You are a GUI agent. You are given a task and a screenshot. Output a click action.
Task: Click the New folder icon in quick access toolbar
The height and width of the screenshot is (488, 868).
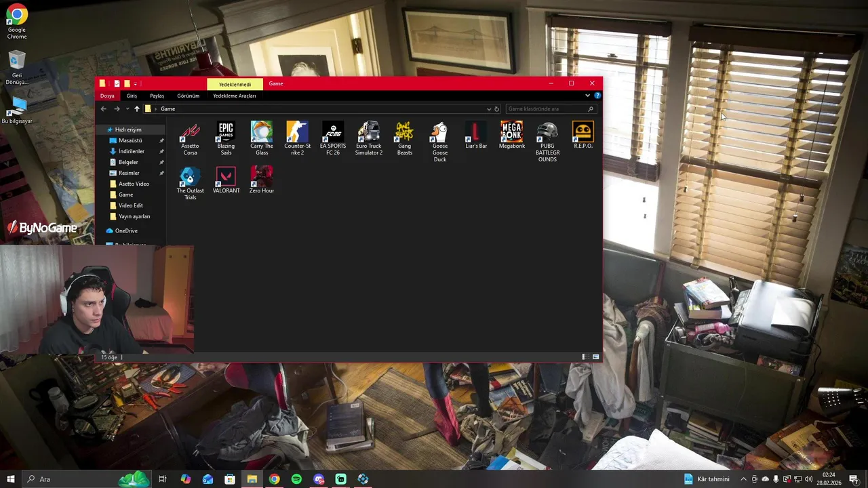pos(126,83)
